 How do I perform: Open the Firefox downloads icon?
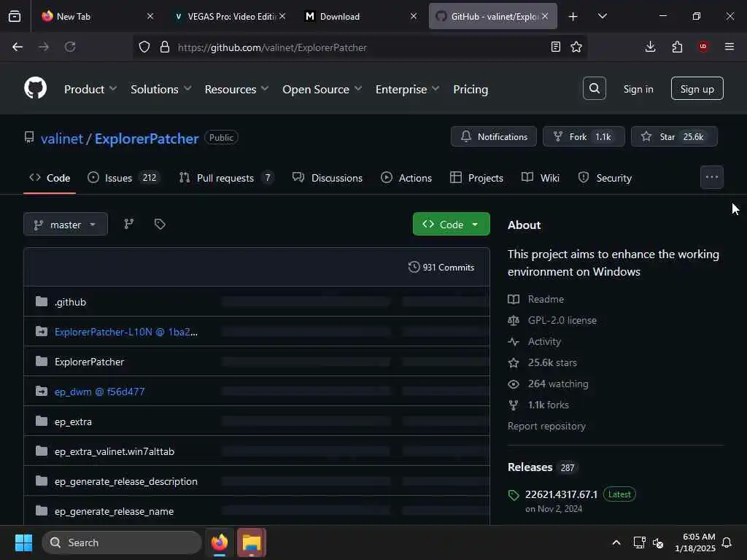[x=650, y=47]
